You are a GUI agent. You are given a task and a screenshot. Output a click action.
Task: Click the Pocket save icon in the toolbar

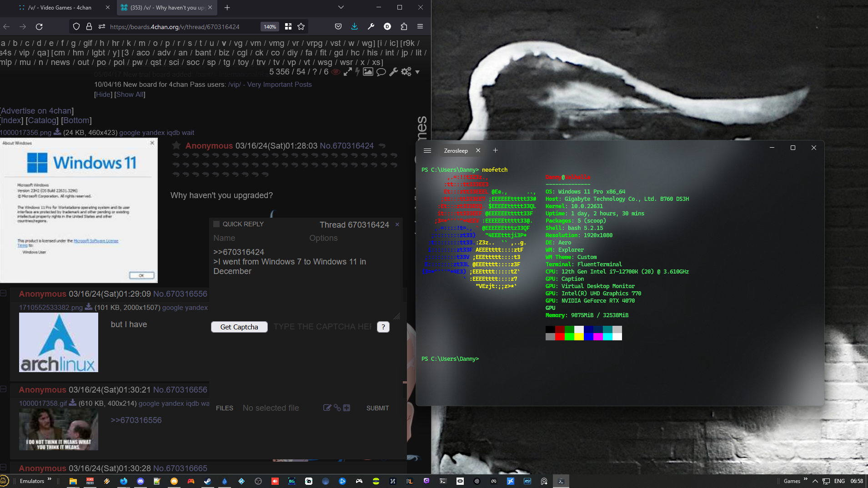[x=338, y=27]
